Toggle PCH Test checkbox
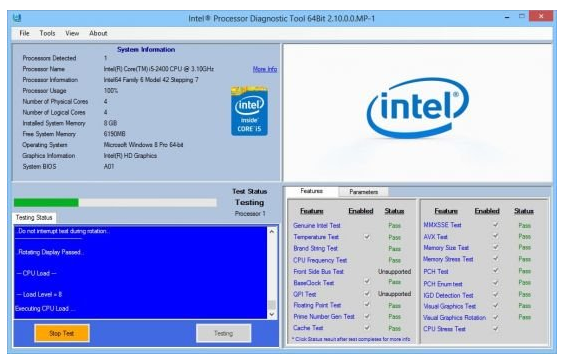Viewport: 563px width, 363px height. (495, 270)
